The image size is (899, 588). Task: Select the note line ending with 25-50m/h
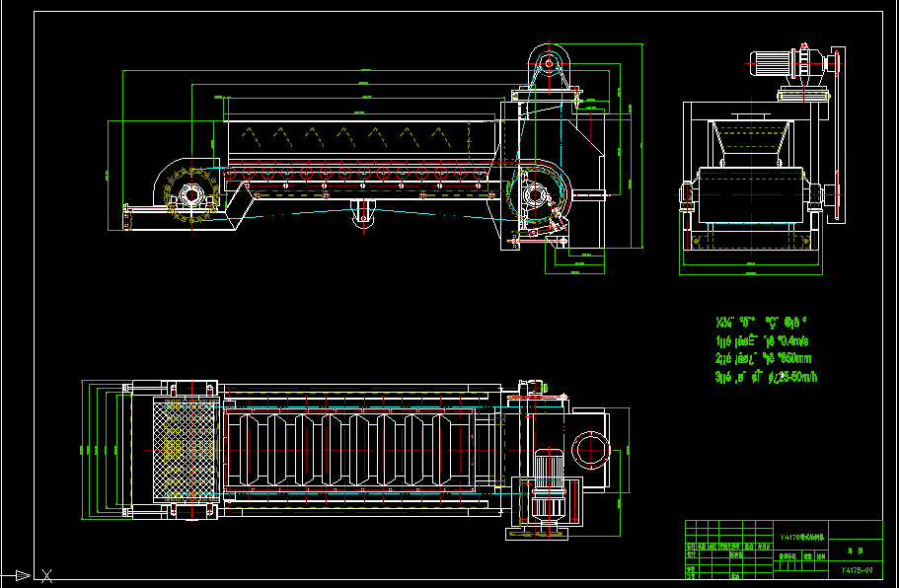(x=766, y=377)
